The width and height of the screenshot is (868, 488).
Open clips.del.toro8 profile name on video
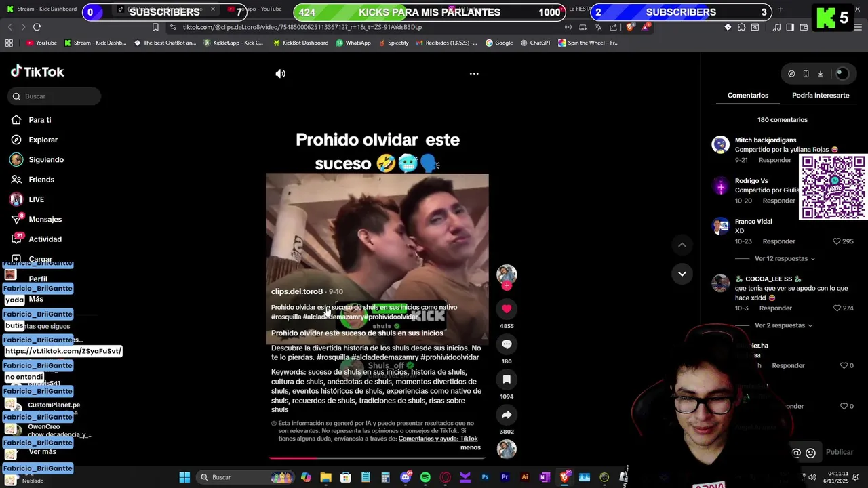[297, 291]
